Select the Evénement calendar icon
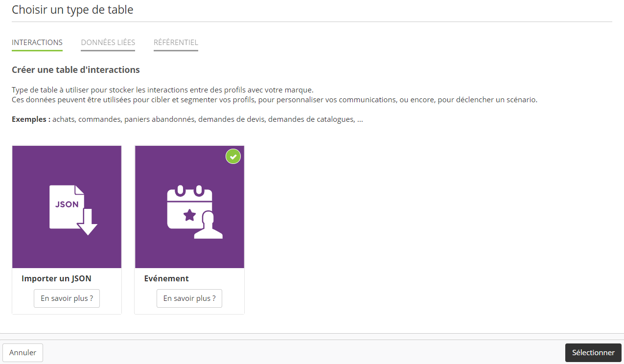This screenshot has height=364, width=624. pyautogui.click(x=189, y=208)
